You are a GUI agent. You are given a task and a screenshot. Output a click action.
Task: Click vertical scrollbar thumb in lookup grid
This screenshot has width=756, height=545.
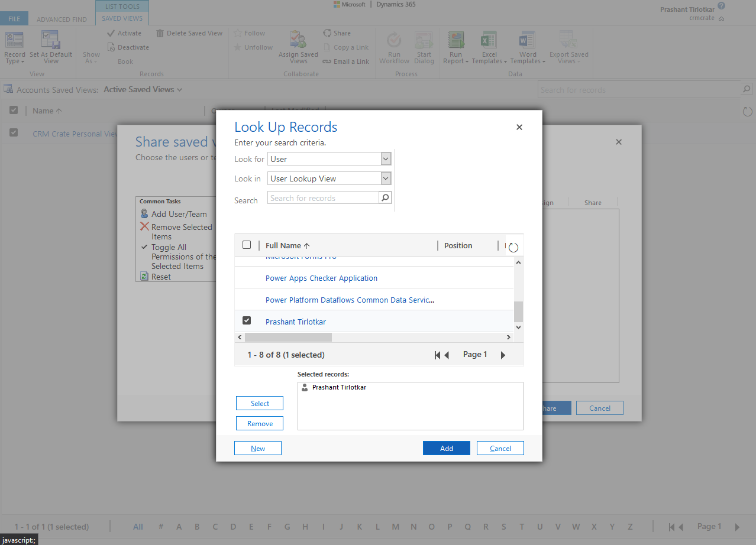[518, 312]
